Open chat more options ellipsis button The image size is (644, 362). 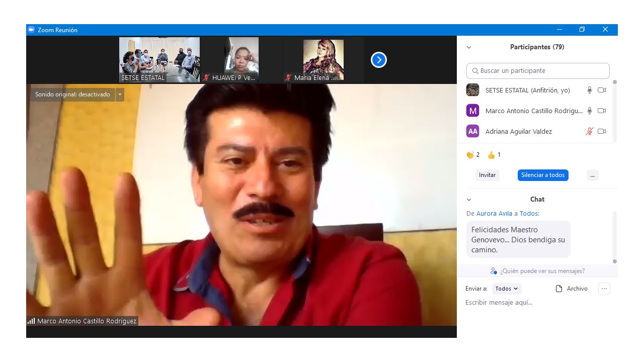(x=604, y=289)
